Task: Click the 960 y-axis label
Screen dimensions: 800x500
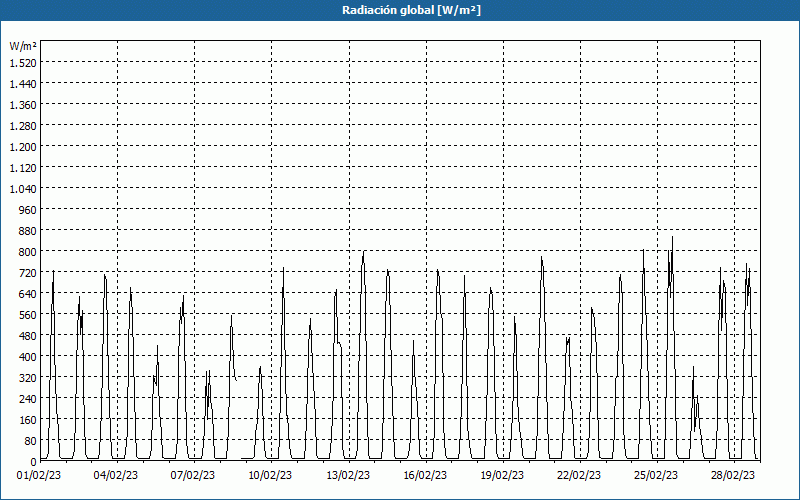Action: pyautogui.click(x=28, y=210)
